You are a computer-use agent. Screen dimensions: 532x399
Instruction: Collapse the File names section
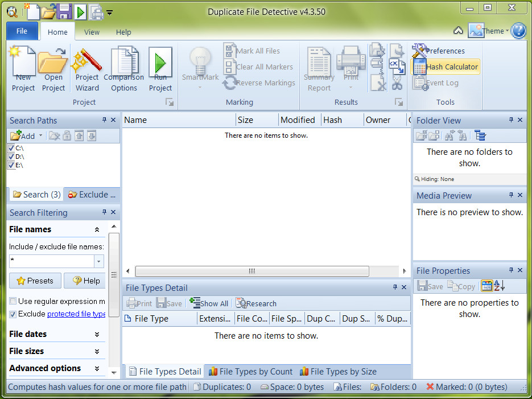coord(97,230)
